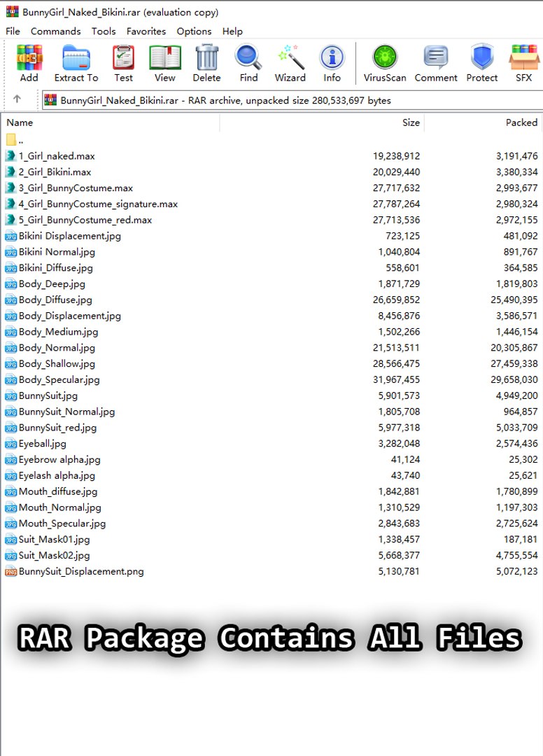Run VirusScan bug icon
543x756 pixels.
point(384,57)
